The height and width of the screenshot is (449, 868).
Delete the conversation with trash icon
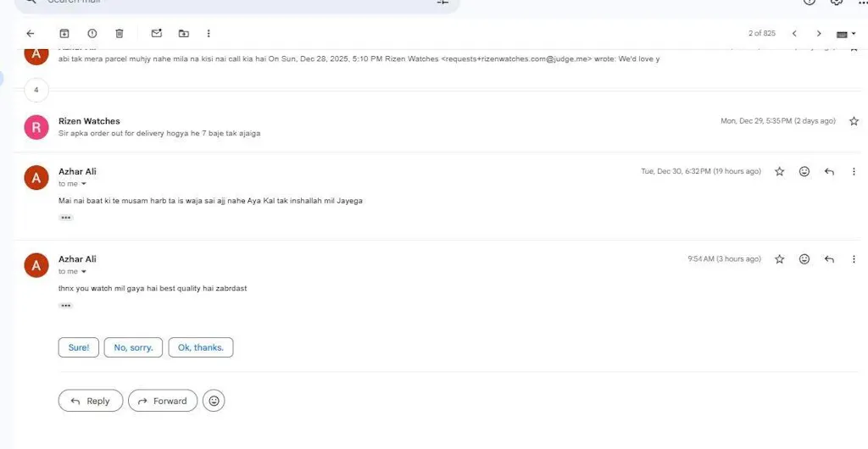coord(120,34)
